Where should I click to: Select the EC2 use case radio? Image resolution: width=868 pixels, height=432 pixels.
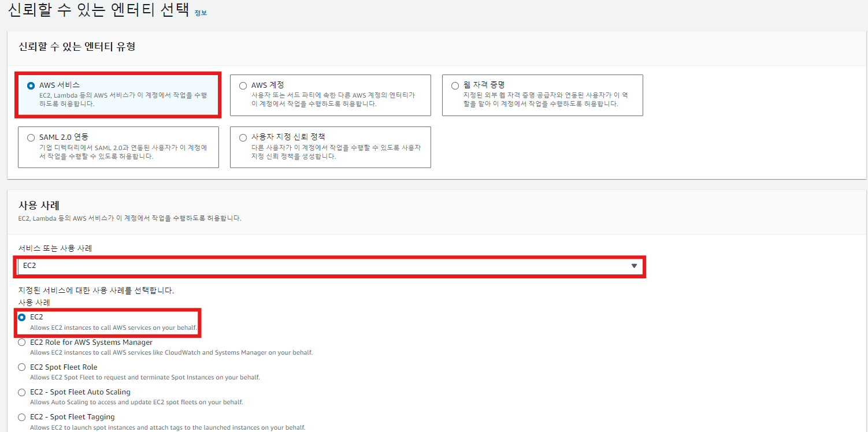point(22,318)
